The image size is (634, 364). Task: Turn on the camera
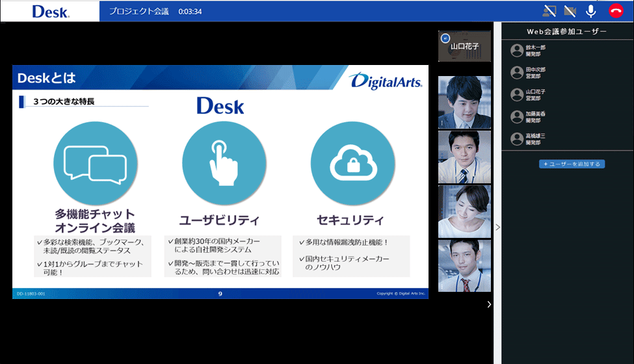pyautogui.click(x=570, y=11)
